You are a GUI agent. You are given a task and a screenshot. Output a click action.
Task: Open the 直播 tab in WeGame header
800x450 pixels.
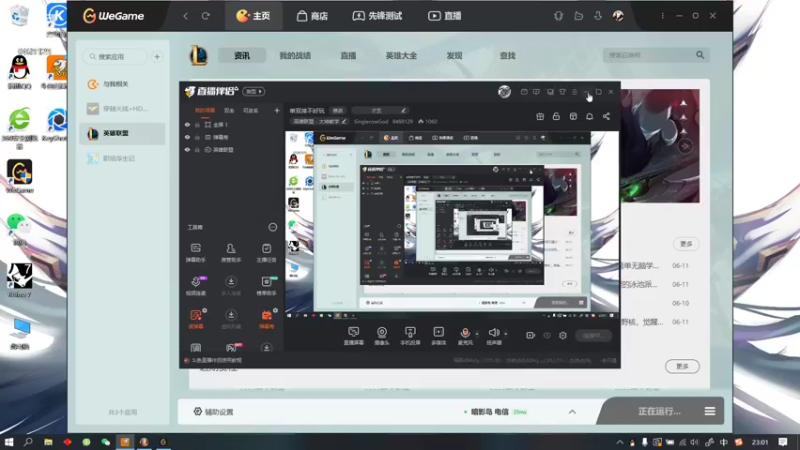(445, 16)
